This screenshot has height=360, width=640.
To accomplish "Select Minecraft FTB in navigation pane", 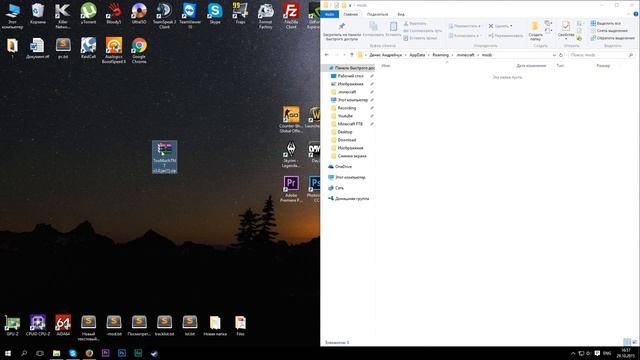I will click(350, 124).
